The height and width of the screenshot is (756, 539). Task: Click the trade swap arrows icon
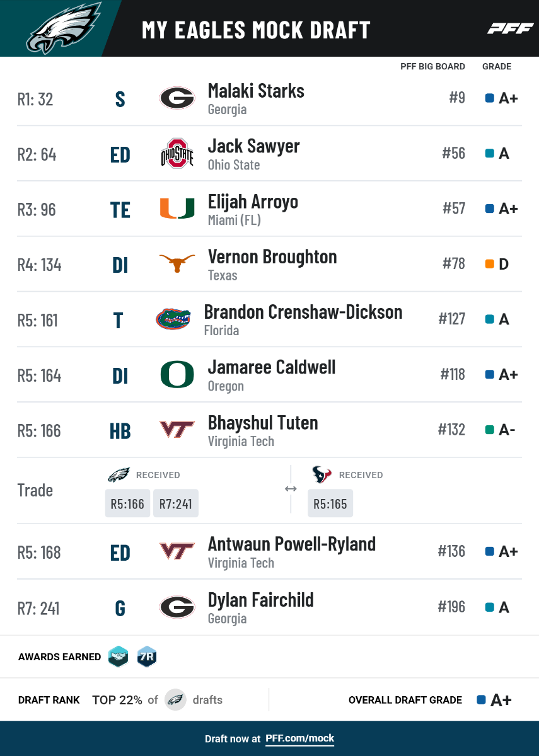(x=291, y=490)
